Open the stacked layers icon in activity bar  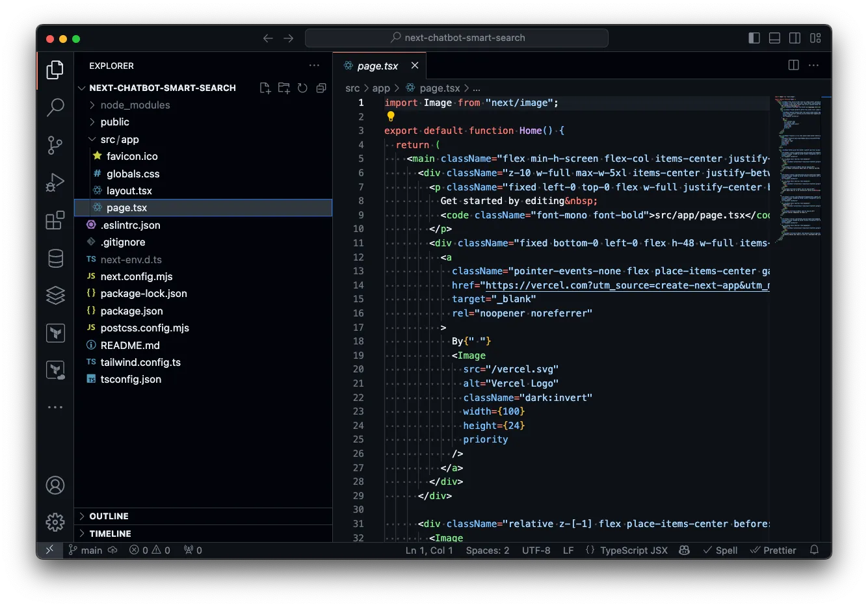click(x=55, y=295)
